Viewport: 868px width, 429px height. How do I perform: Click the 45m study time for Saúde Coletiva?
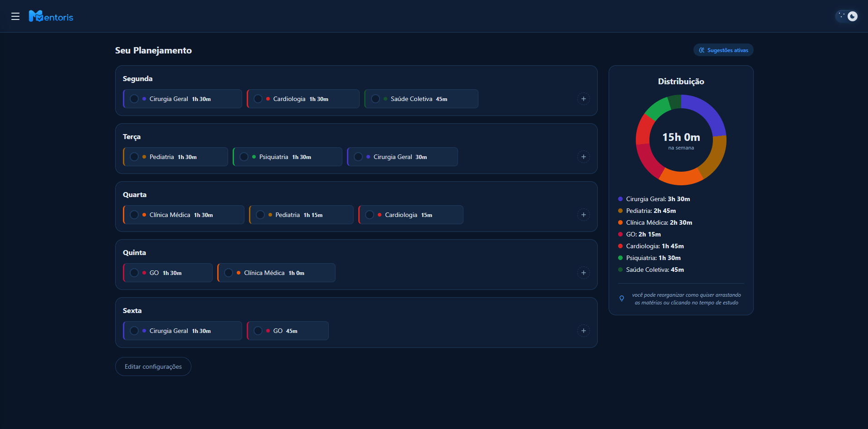(441, 99)
